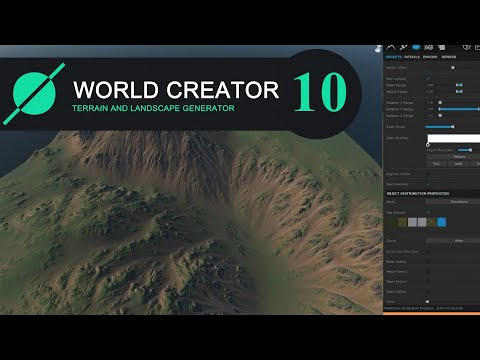The height and width of the screenshot is (360, 480).
Task: Click the Height Range slider handle
Action: tap(459, 91)
